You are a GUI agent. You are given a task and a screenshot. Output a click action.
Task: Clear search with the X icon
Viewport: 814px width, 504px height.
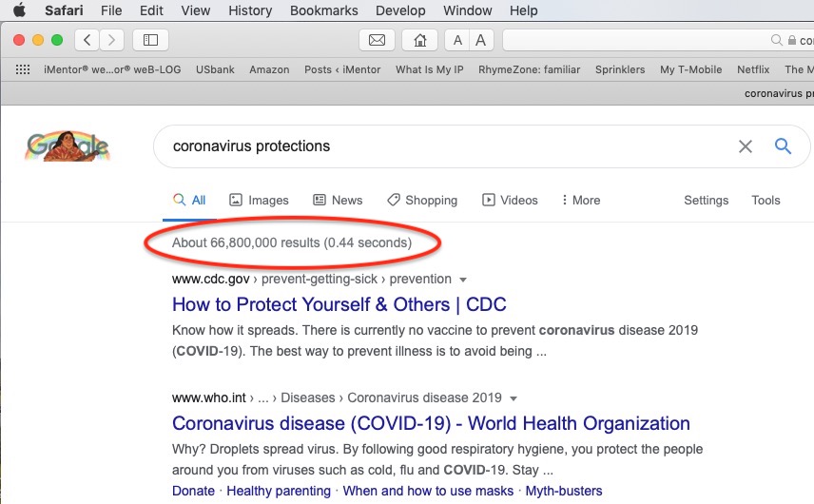click(x=745, y=146)
